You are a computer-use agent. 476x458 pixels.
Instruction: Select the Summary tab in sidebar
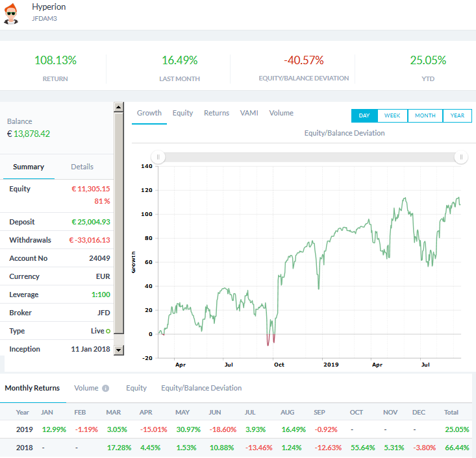29,167
